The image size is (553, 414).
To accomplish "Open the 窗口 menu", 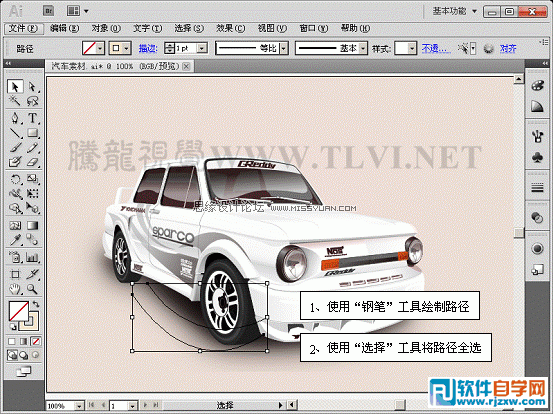I will pyautogui.click(x=314, y=28).
